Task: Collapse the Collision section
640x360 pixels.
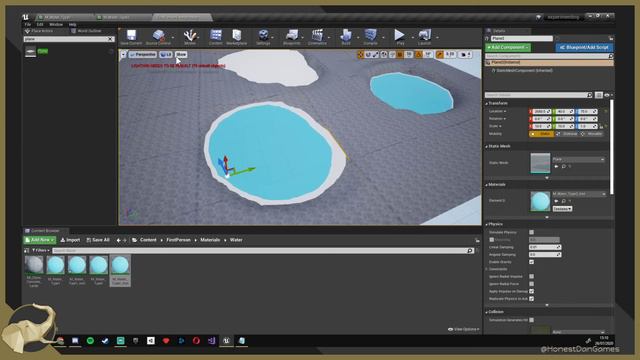Action: (x=487, y=312)
